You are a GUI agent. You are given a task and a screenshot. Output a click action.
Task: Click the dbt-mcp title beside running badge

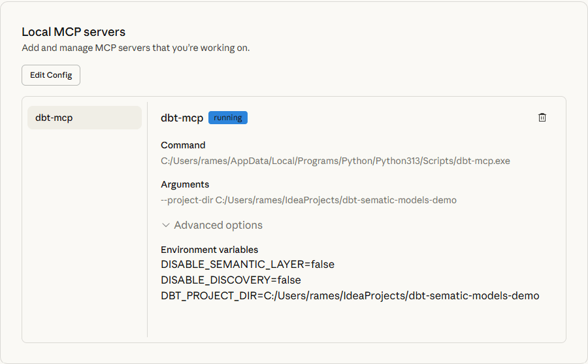182,118
